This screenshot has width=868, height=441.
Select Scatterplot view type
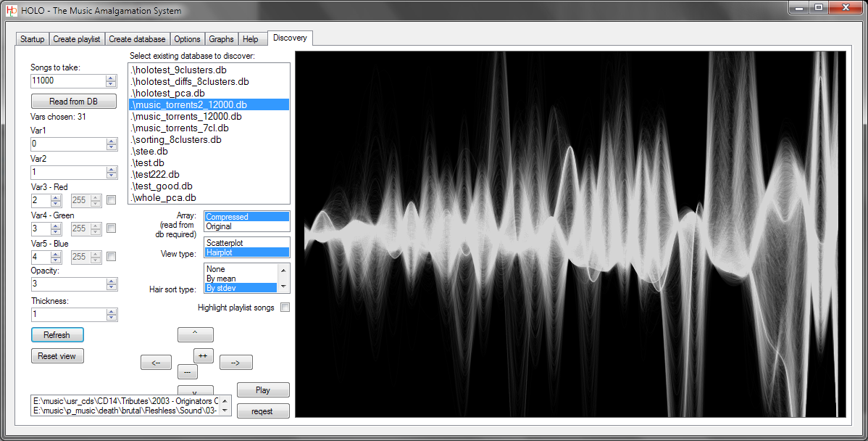click(x=247, y=243)
